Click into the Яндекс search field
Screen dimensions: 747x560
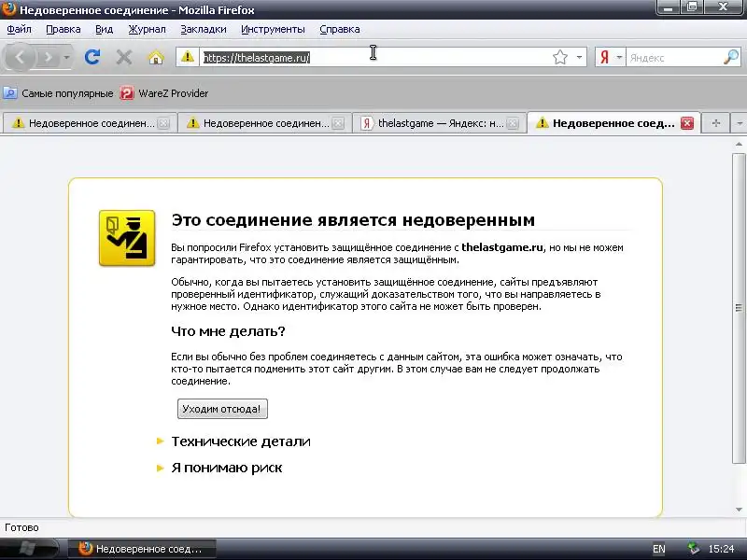[x=674, y=58]
